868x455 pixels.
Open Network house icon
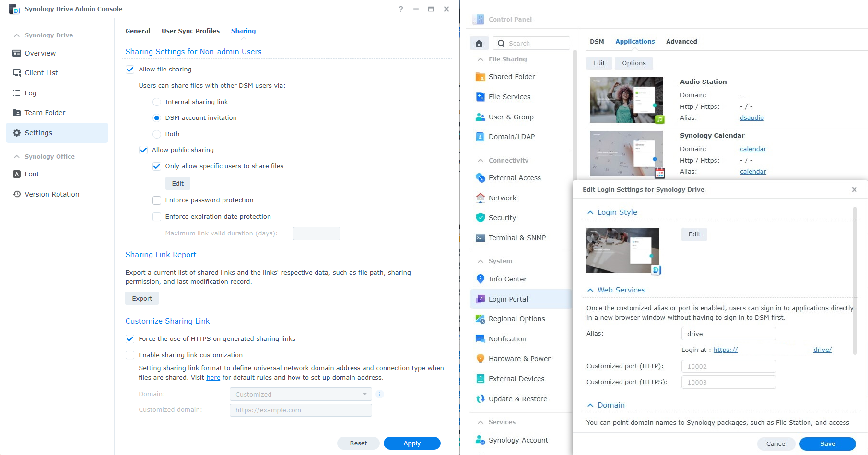tap(480, 198)
